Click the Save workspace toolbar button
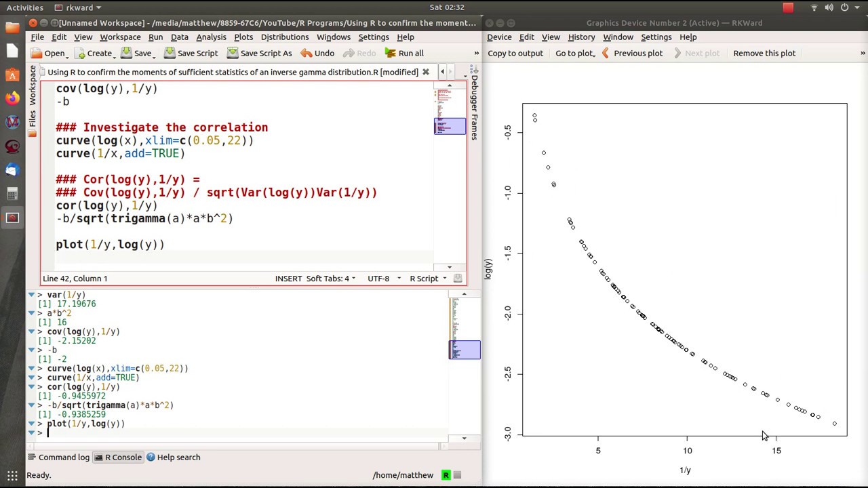Screen dimensions: 868x488 (x=138, y=53)
